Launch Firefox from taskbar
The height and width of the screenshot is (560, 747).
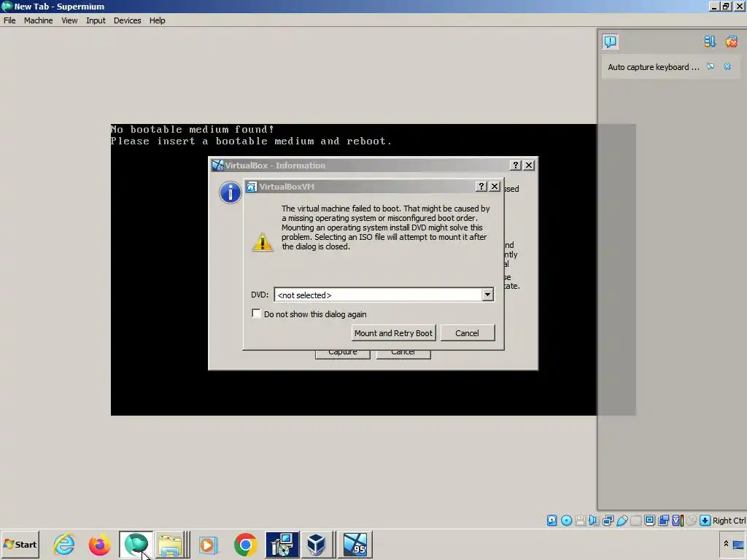point(99,544)
